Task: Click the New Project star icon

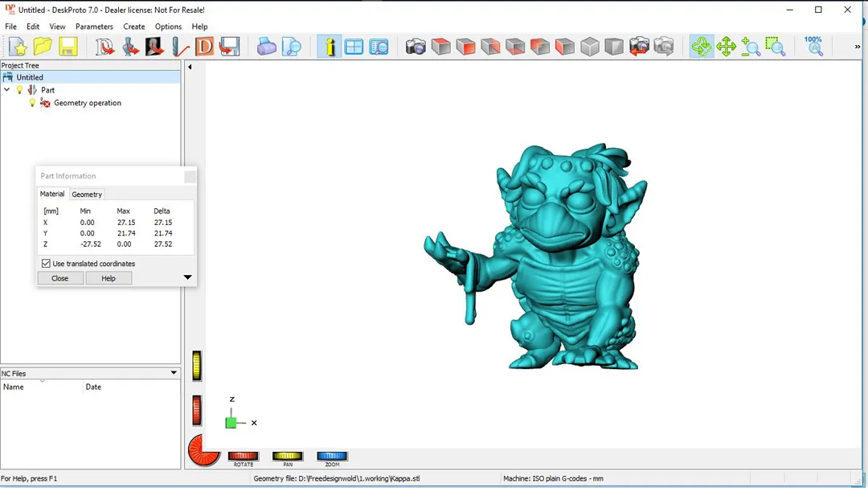Action: [x=18, y=47]
